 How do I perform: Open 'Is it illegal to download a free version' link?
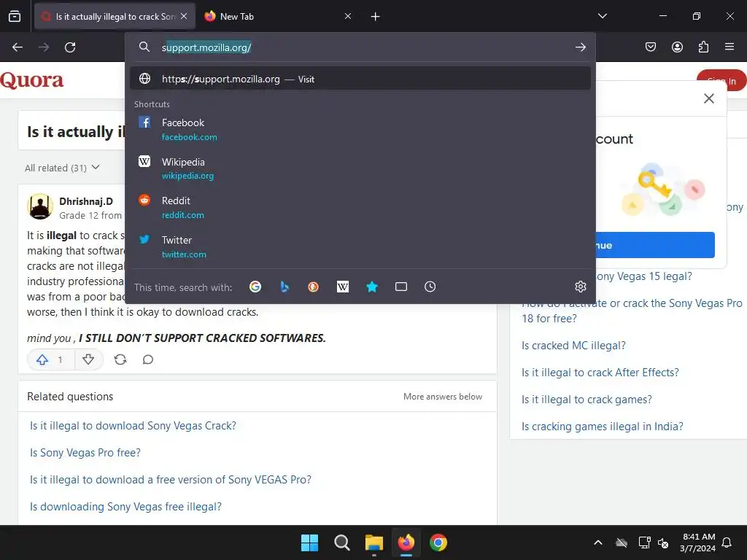click(x=171, y=480)
